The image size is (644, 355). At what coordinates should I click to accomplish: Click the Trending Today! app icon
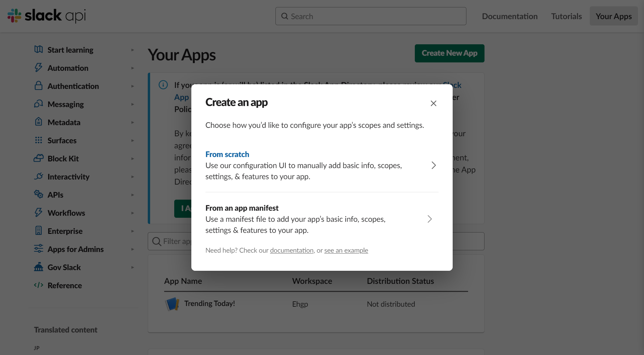(172, 304)
